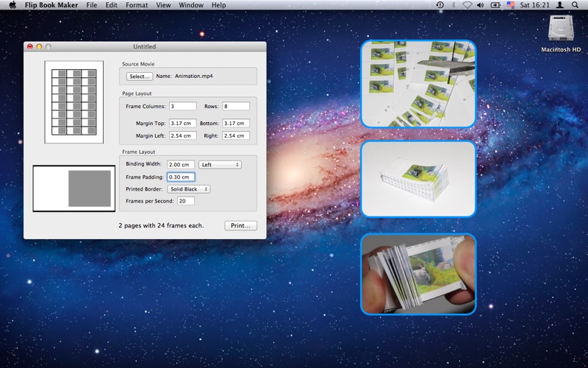The height and width of the screenshot is (368, 588).
Task: Click the volume speaker icon
Action: (481, 5)
